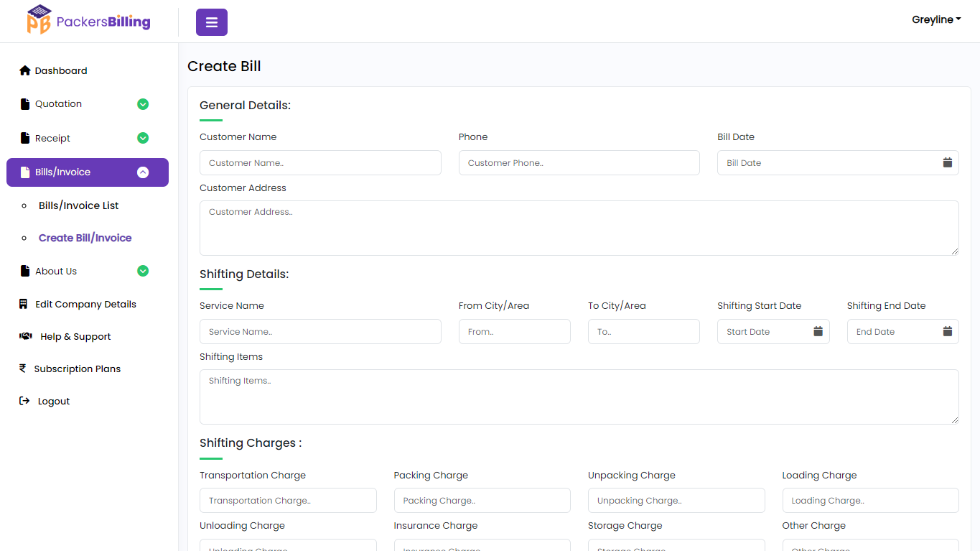The image size is (980, 551).
Task: Open Help & Support page
Action: 75,336
